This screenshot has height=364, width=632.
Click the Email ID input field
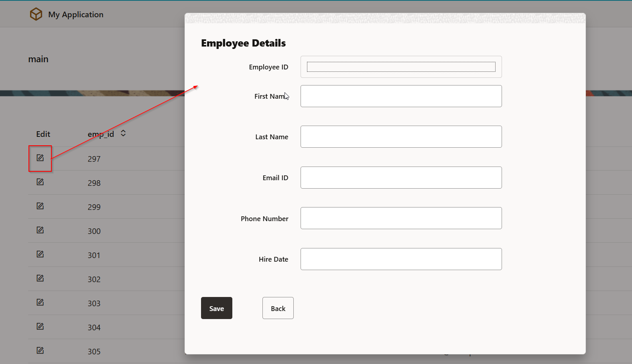(x=401, y=178)
